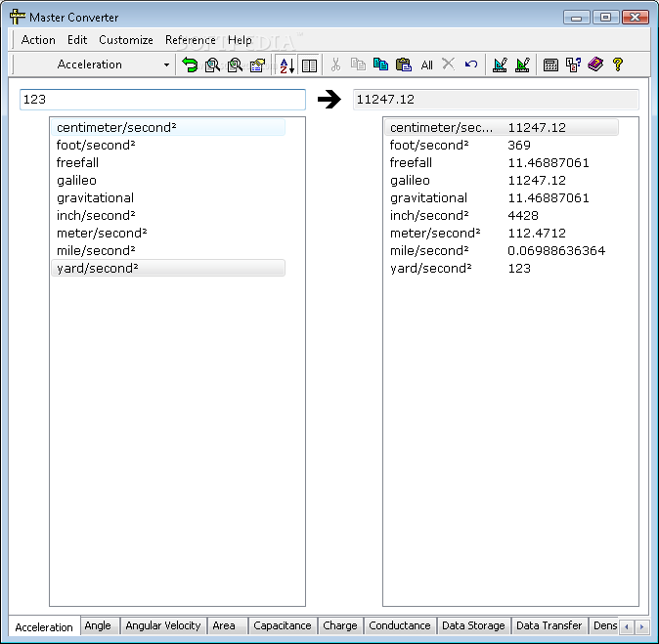Select meter/second² in the left source list

pos(168,234)
